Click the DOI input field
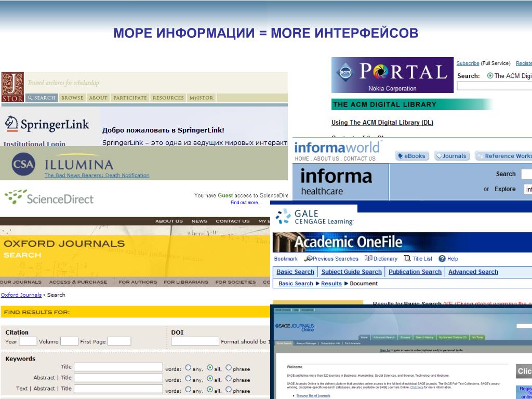 (195, 341)
